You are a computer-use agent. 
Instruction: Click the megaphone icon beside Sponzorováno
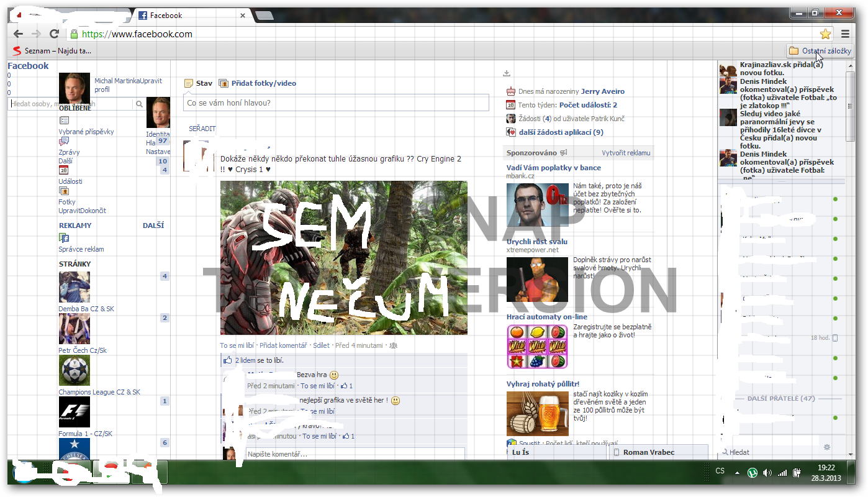pos(563,153)
